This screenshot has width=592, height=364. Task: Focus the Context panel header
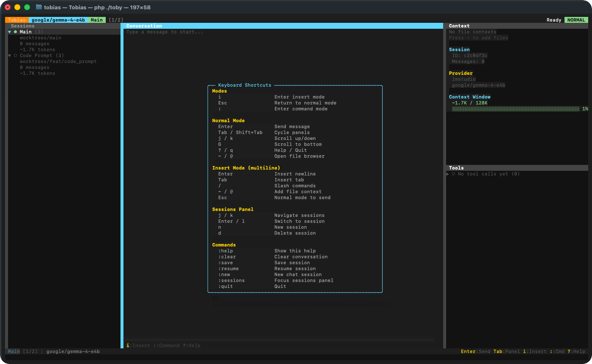pos(517,26)
